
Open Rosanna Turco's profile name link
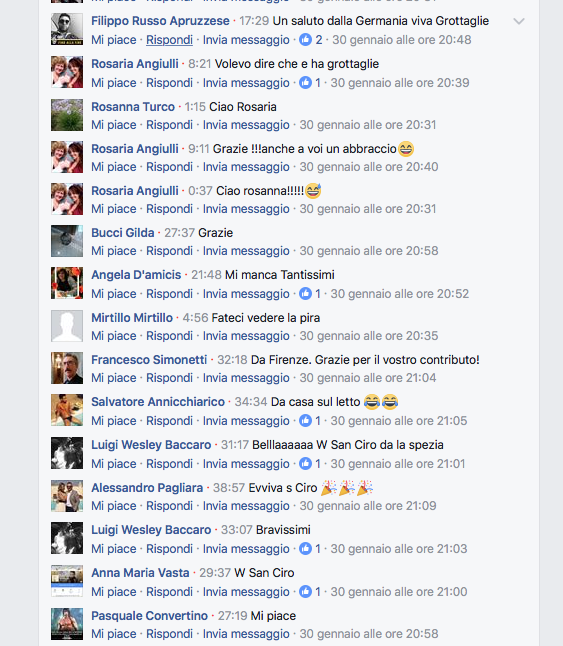tap(133, 106)
